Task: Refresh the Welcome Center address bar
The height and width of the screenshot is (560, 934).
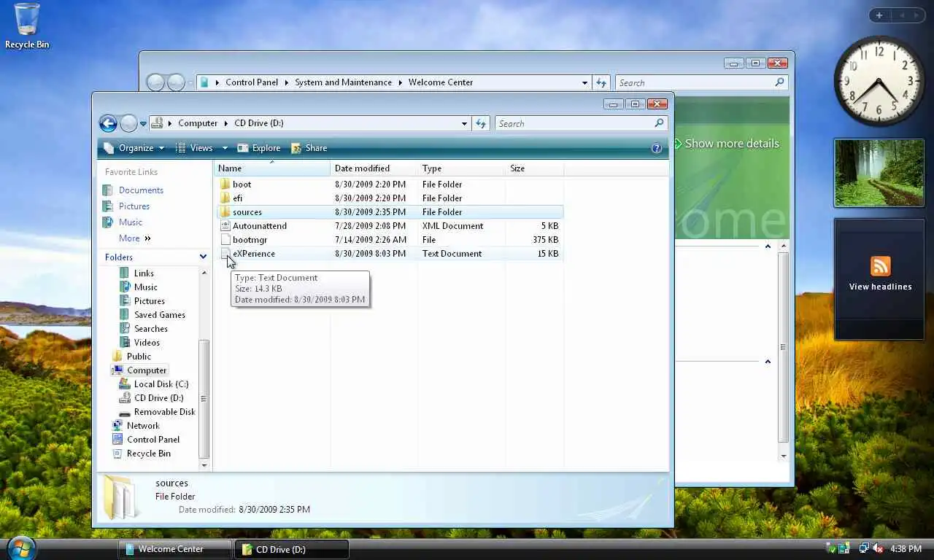Action: point(601,82)
